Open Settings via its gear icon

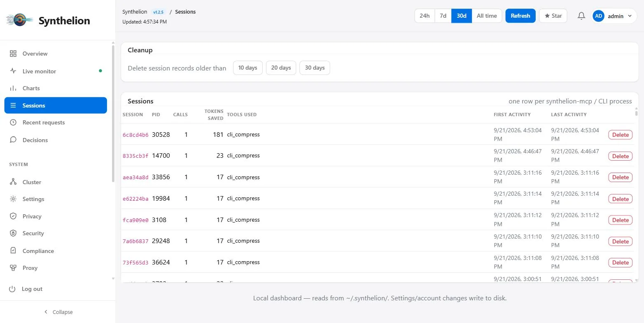(13, 199)
